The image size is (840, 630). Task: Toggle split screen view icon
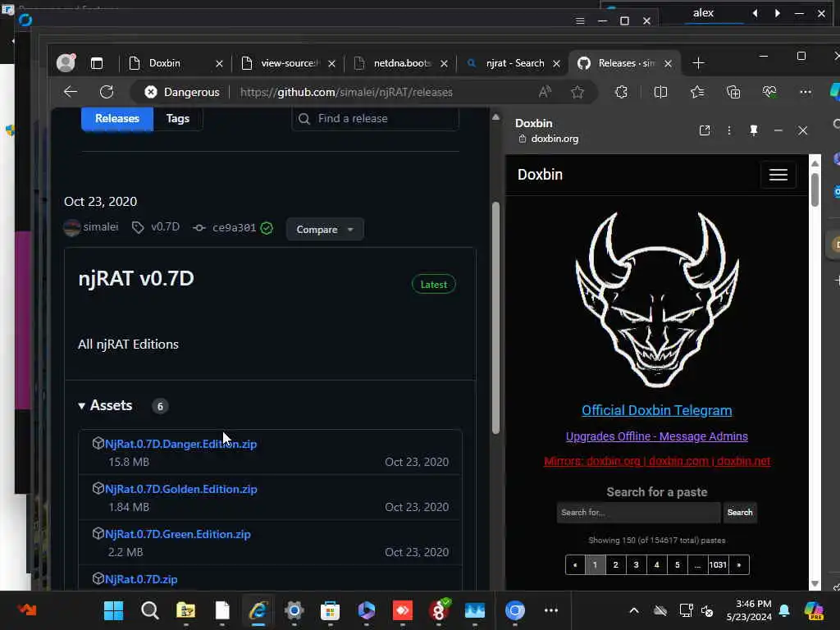[x=660, y=92]
